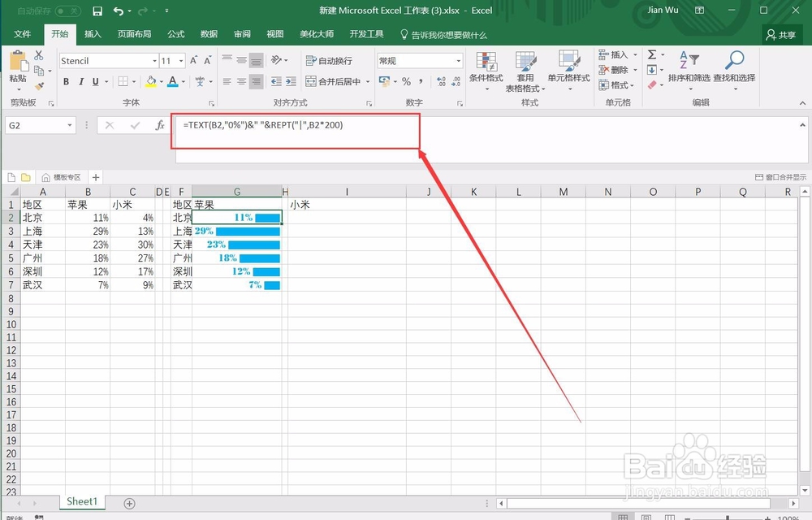Toggle bottom vertical align button
The height and width of the screenshot is (520, 812).
256,61
